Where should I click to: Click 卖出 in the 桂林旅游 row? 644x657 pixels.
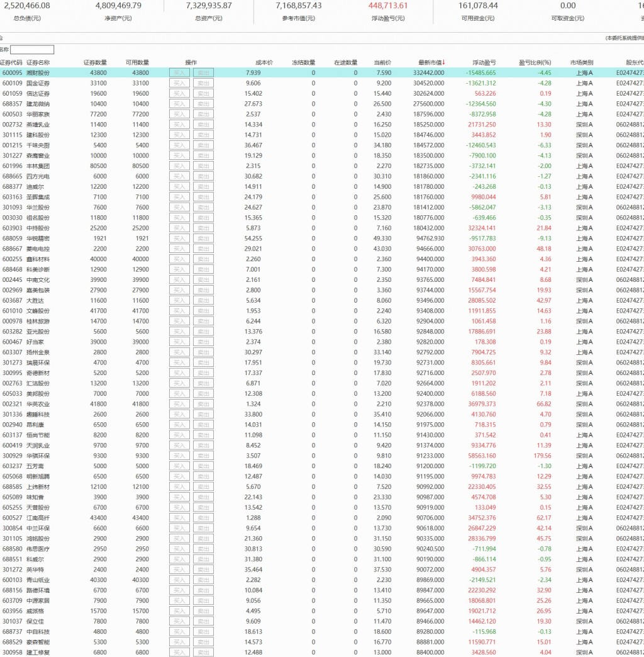click(x=204, y=322)
